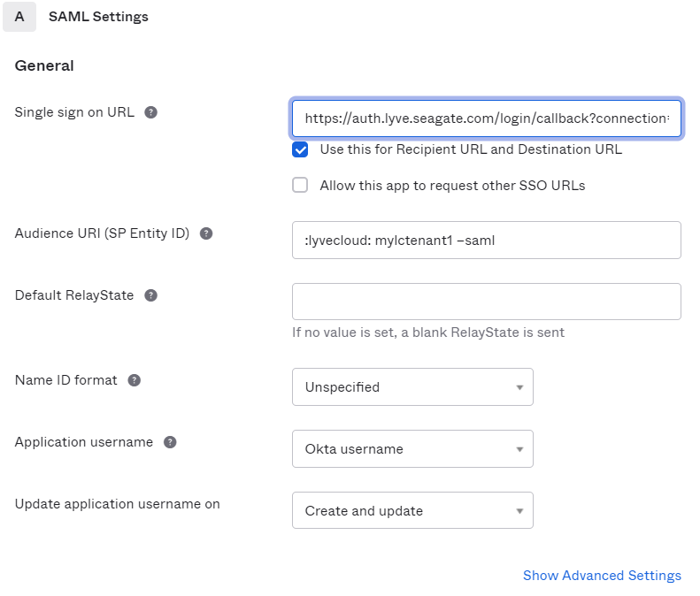This screenshot has width=700, height=596.
Task: Enable 'Allow this app to request other SSO URLs'
Action: point(301,186)
